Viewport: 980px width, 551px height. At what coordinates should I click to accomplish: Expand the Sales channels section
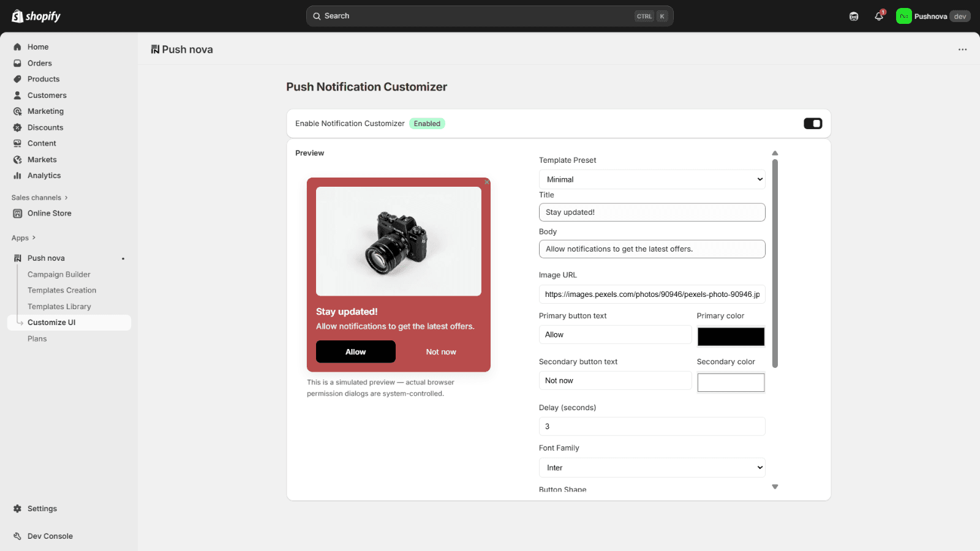tap(36, 197)
